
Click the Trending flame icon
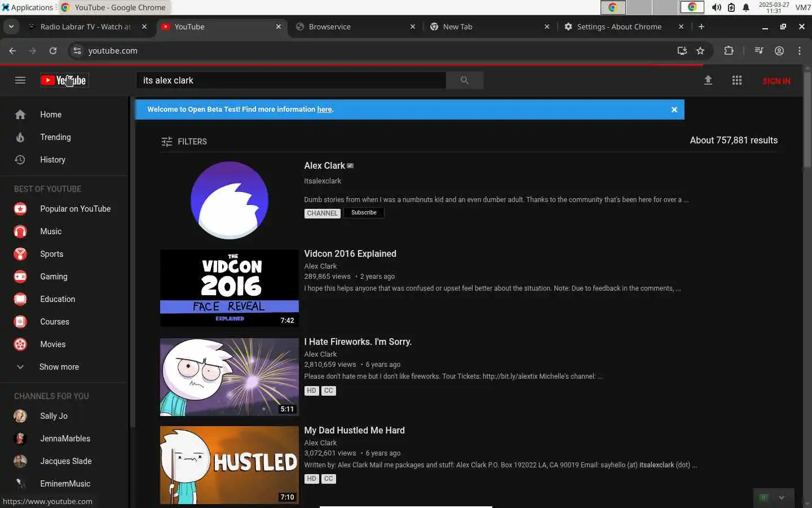coord(20,137)
